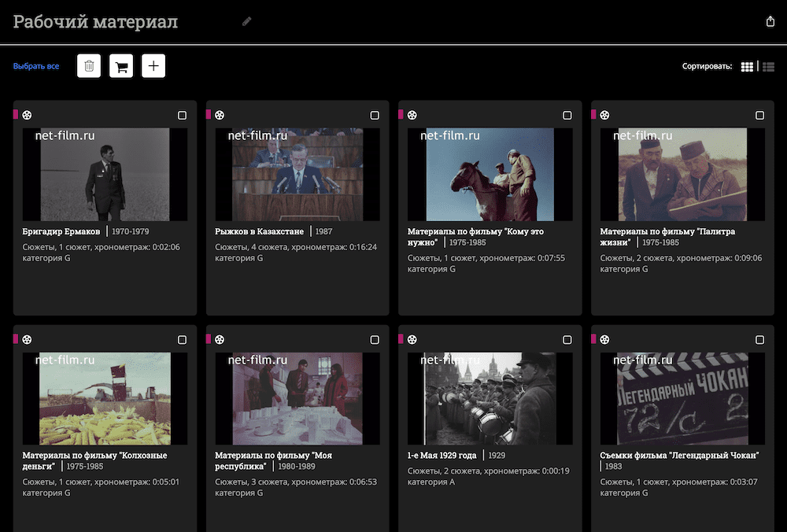Click the Рыжков в Казахстане thumbnail
This screenshot has height=532, width=787.
coord(297,174)
